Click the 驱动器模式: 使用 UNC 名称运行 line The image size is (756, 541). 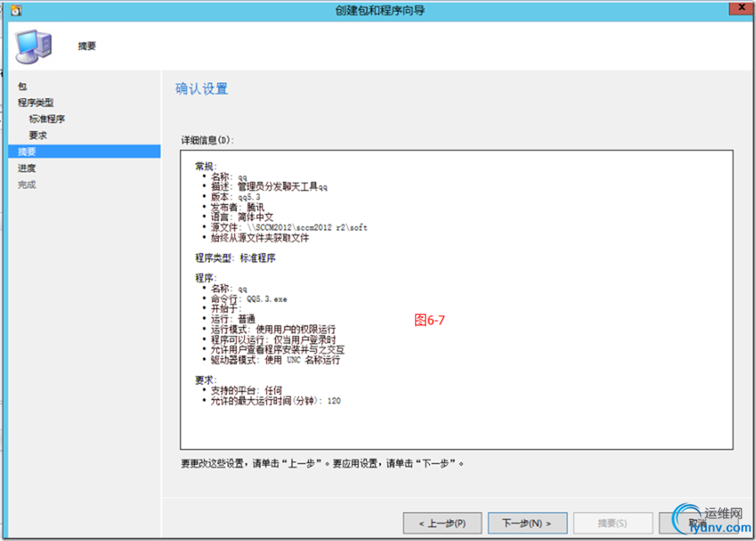point(275,360)
